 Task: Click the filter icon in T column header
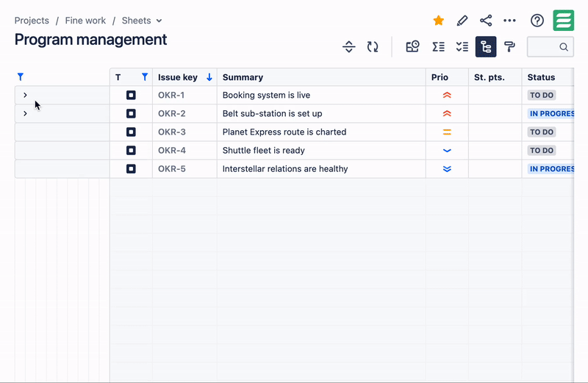point(145,77)
